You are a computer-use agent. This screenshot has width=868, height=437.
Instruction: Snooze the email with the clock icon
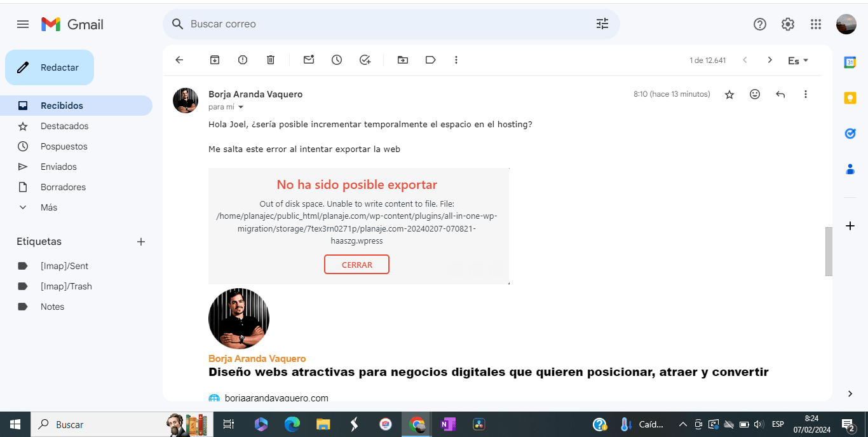(x=337, y=60)
